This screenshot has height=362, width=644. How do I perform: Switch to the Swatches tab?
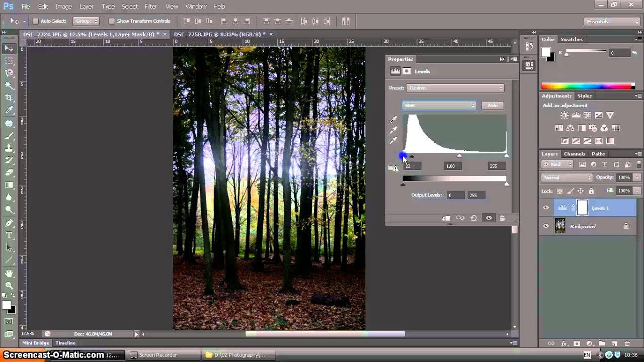click(572, 39)
